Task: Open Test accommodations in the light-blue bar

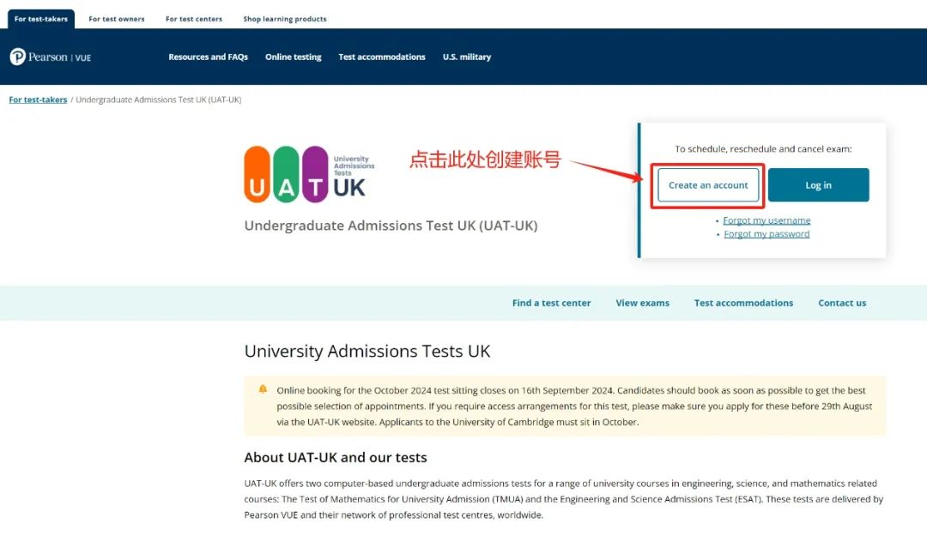Action: point(743,303)
